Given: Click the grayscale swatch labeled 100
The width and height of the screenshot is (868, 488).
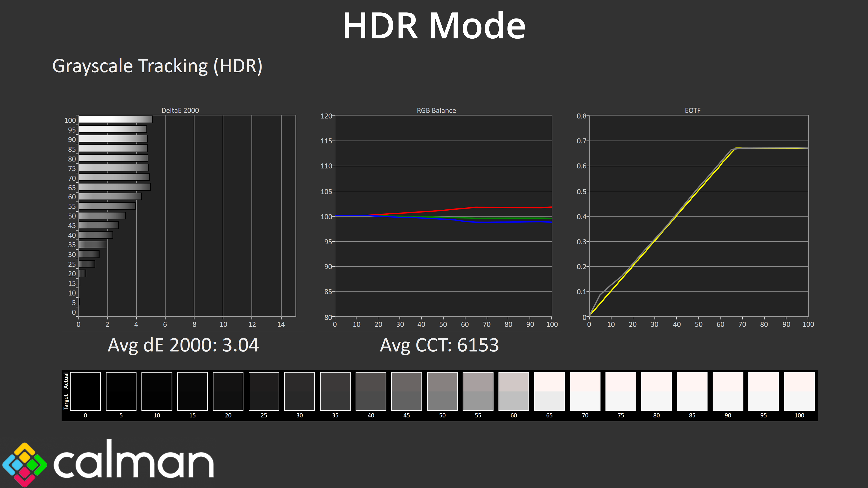Looking at the screenshot, I should pyautogui.click(x=799, y=391).
